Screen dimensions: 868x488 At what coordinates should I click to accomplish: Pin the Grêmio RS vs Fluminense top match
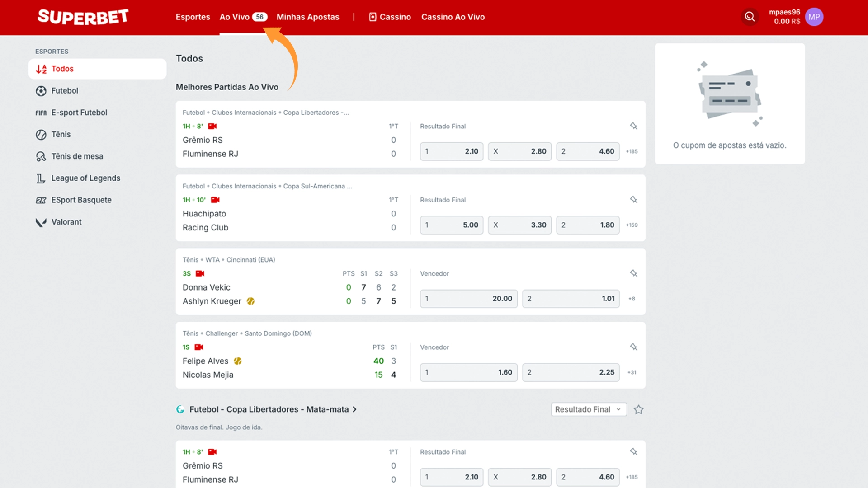click(x=633, y=126)
